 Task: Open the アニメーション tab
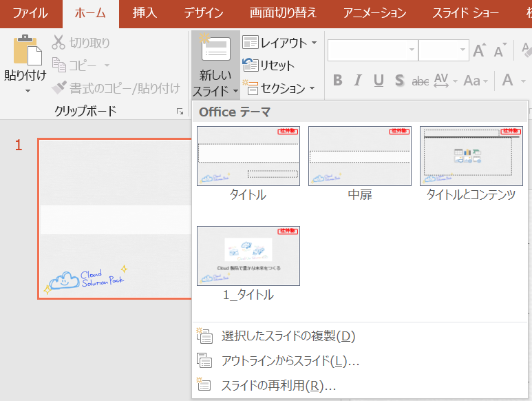[374, 13]
